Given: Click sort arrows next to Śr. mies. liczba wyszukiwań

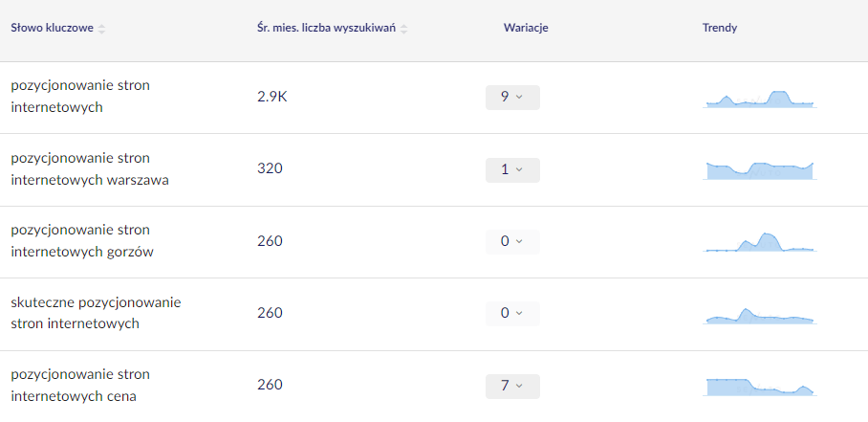Looking at the screenshot, I should pyautogui.click(x=404, y=29).
